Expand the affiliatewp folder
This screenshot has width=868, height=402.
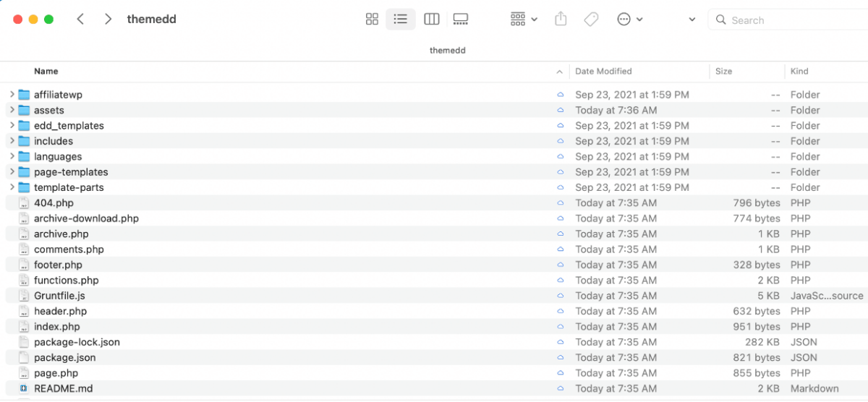click(12, 95)
